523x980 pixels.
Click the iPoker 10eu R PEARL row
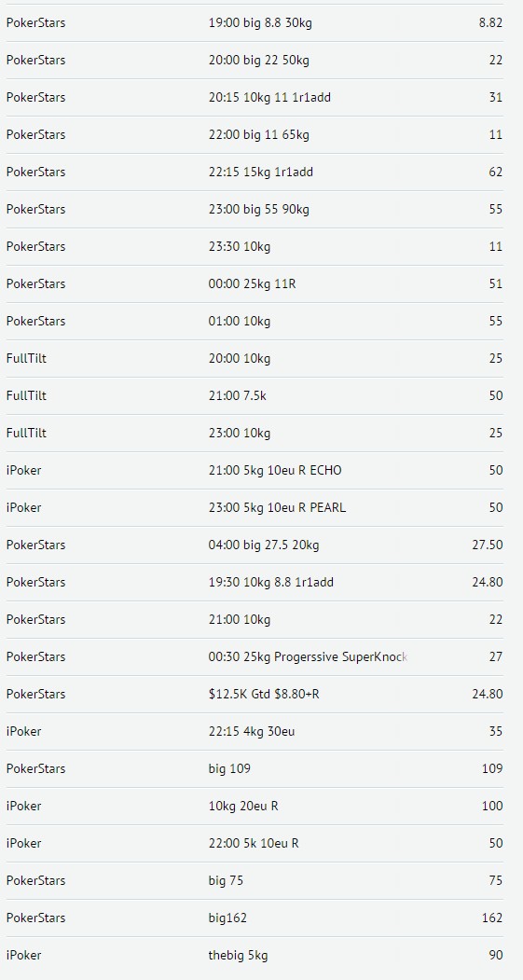click(255, 507)
